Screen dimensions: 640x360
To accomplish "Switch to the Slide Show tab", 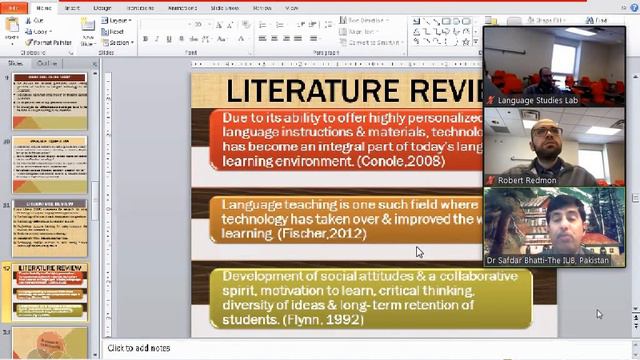I will tap(225, 8).
